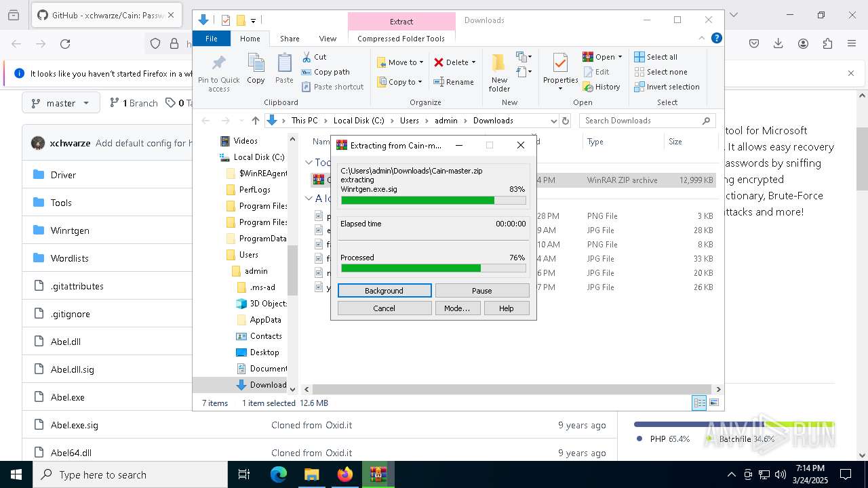Click Edit in Open group

[x=596, y=72]
